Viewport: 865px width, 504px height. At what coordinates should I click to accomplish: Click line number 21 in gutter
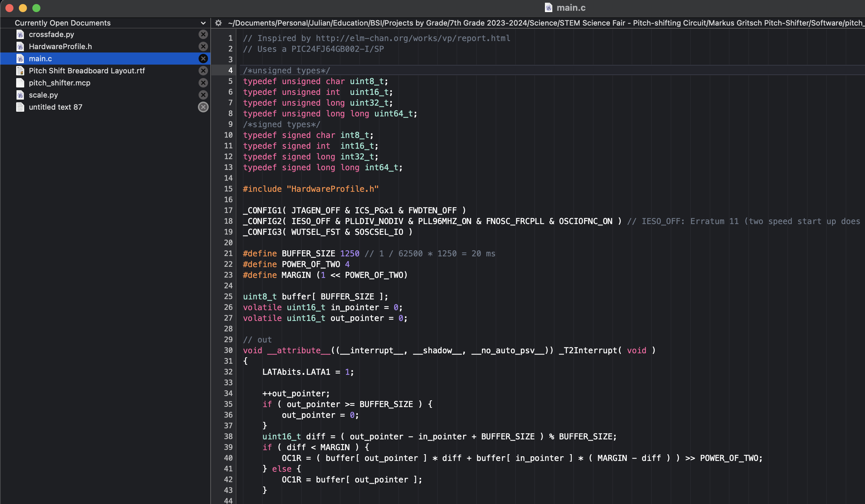[x=228, y=254]
